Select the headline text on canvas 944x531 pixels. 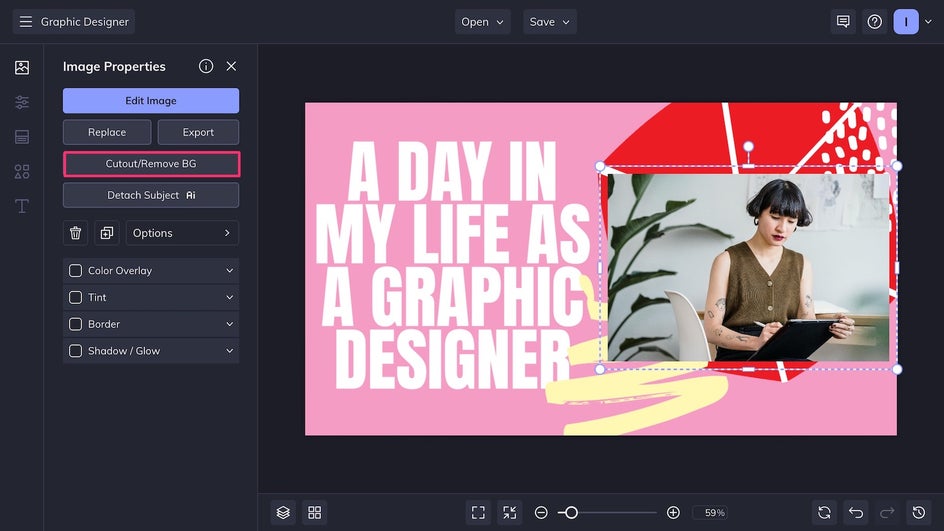click(x=452, y=265)
